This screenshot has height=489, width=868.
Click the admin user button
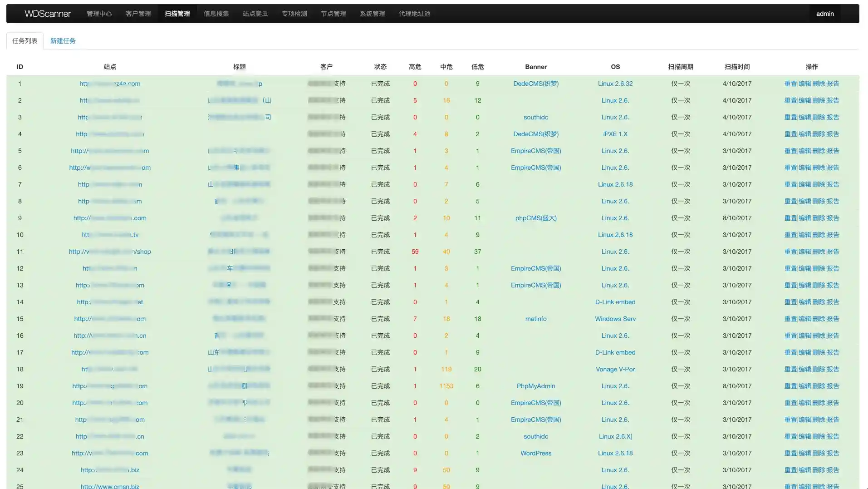coord(824,14)
